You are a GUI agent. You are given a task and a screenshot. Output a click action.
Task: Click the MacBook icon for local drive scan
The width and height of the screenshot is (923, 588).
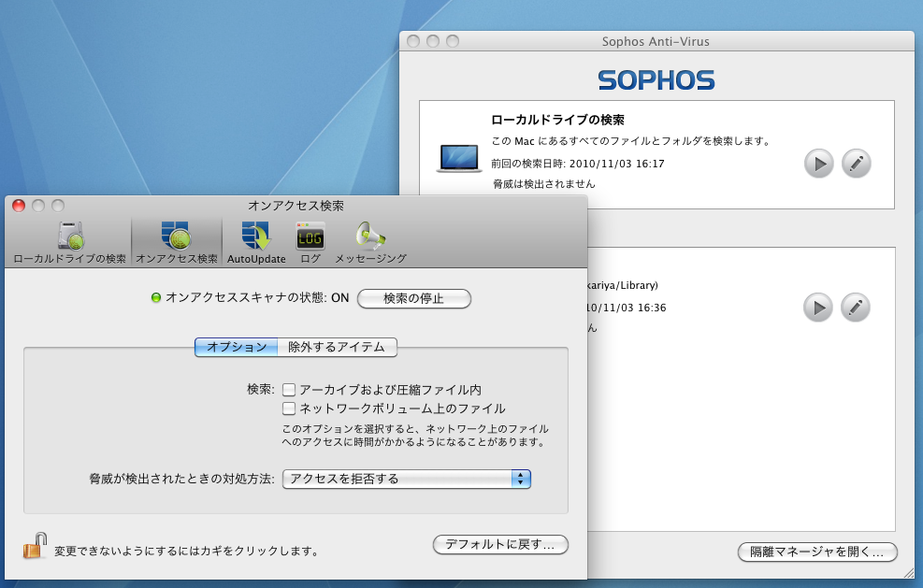459,158
